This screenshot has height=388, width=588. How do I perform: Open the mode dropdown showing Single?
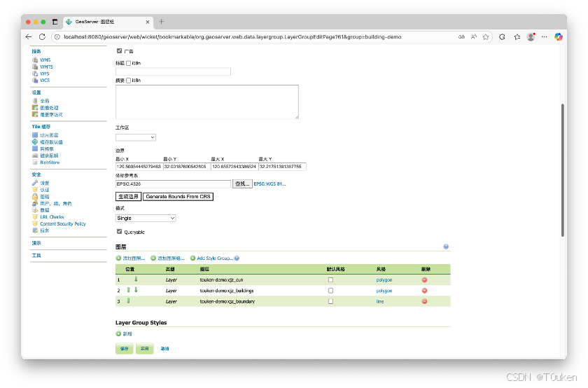(x=146, y=218)
